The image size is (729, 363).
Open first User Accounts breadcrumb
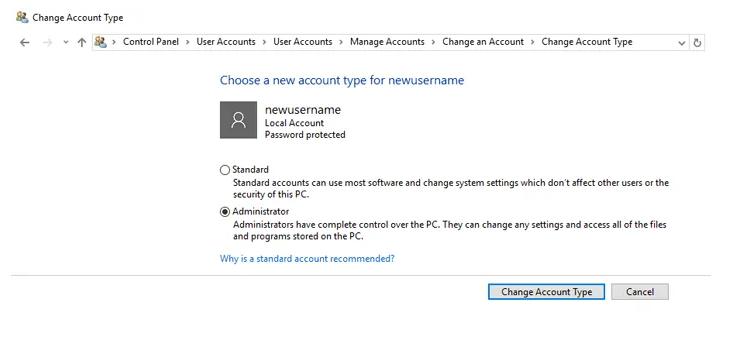[x=226, y=42]
